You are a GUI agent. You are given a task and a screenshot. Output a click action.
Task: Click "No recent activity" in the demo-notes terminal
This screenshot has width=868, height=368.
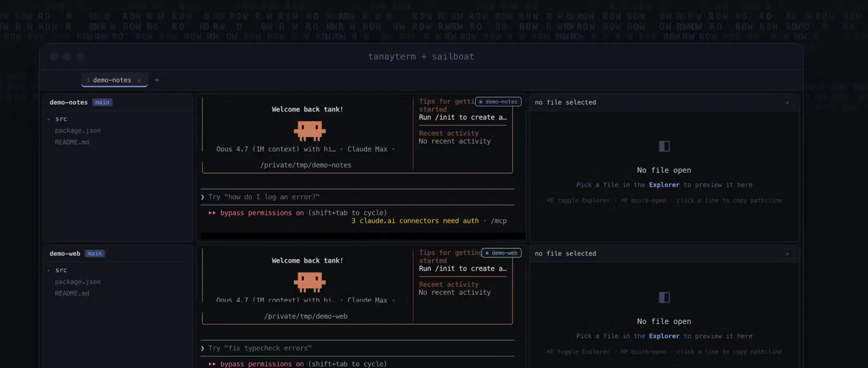(x=454, y=142)
